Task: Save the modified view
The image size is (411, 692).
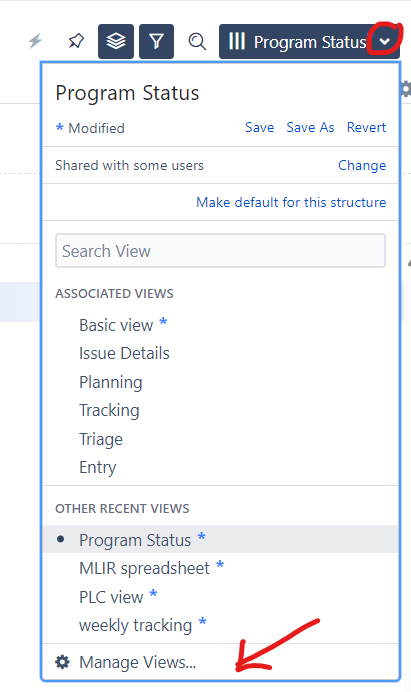Action: pos(260,128)
